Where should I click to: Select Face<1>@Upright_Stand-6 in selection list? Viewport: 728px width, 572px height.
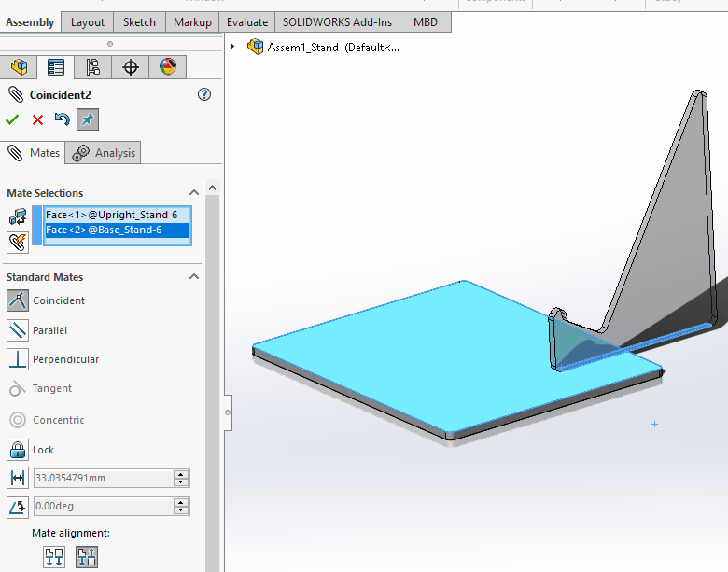[111, 215]
